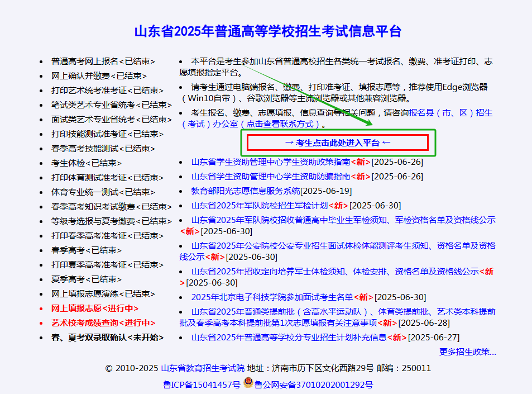This screenshot has width=532, height=394.
Task: Select 打印艺术统考准考证<已结束> item
Action: tap(108, 91)
